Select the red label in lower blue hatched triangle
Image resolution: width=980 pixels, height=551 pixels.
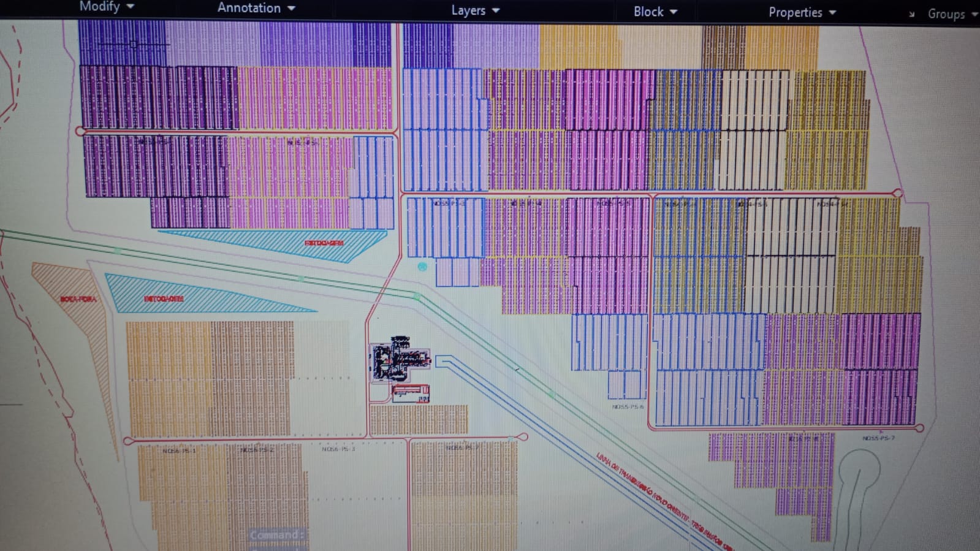click(x=164, y=299)
